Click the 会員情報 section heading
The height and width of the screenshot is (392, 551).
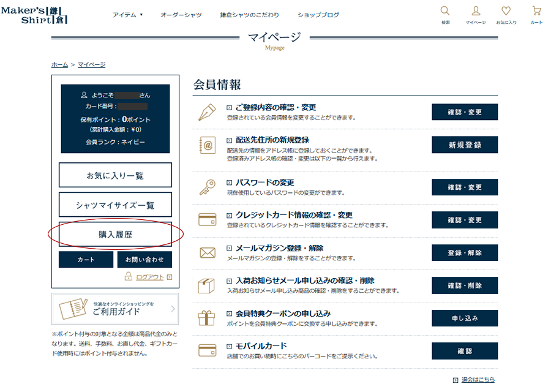point(217,85)
